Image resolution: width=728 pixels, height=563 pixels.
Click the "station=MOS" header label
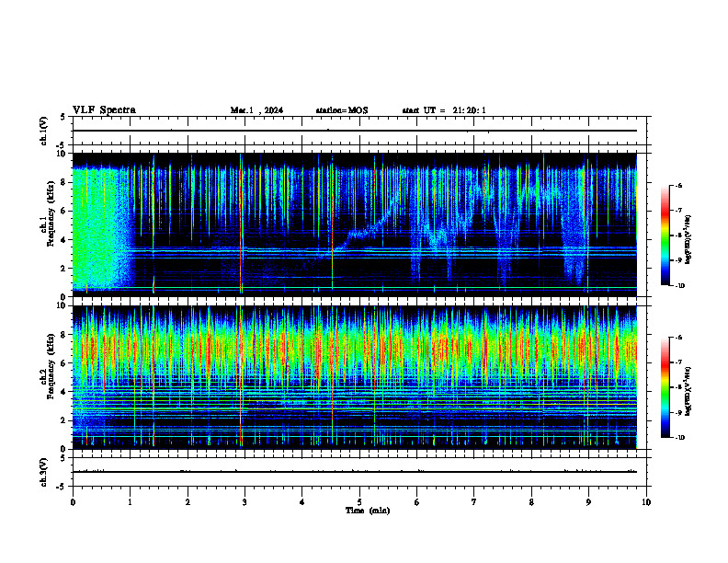tap(342, 110)
